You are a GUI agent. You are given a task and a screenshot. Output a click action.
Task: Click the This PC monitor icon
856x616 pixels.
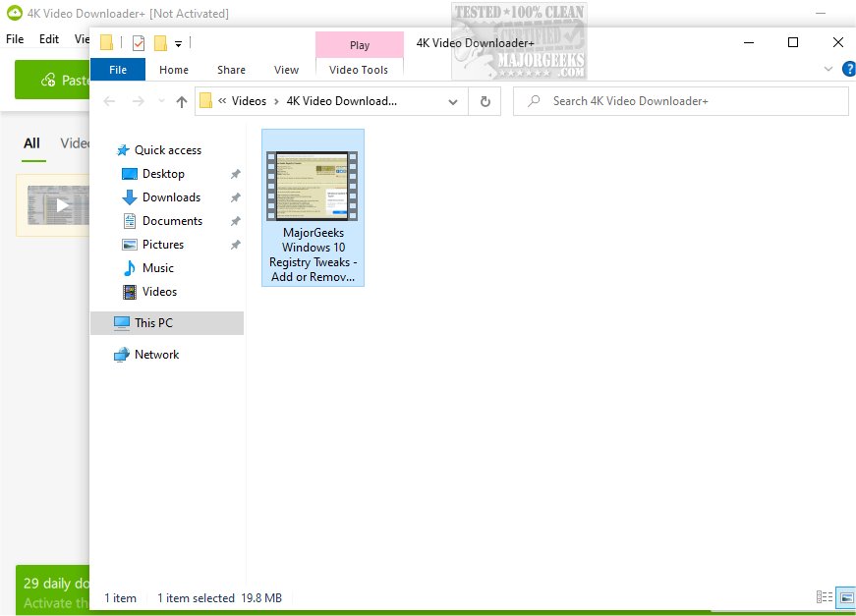tap(122, 323)
